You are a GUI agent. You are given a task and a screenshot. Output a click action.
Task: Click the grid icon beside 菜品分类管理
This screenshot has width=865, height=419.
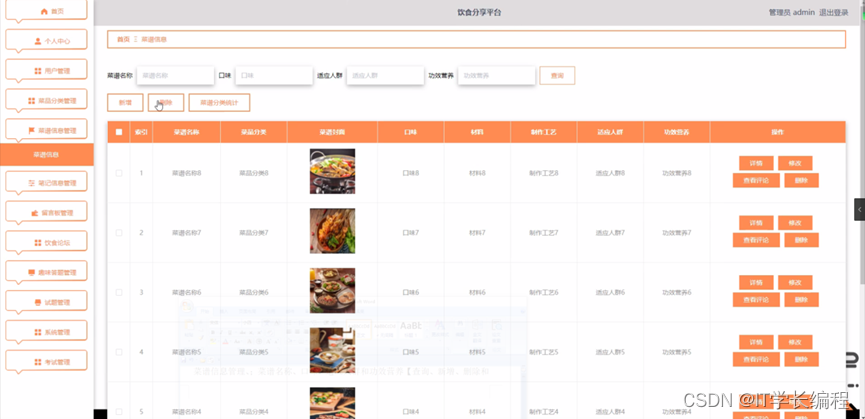[31, 101]
